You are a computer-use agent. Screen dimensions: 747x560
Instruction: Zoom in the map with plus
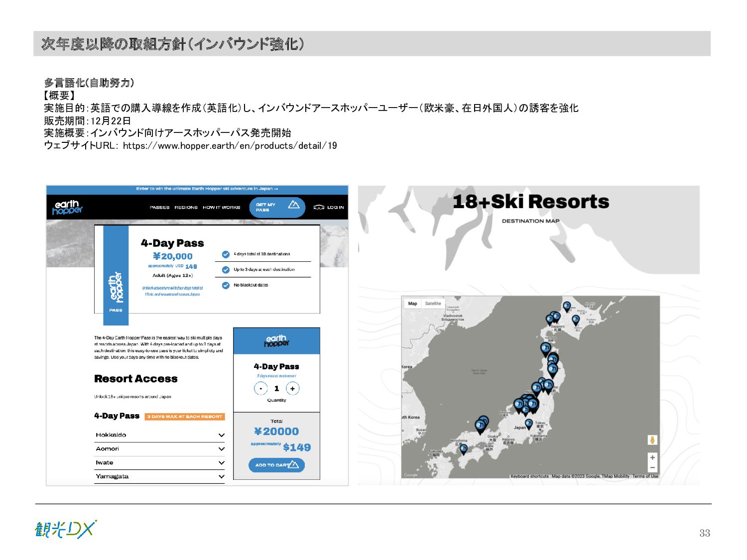[x=652, y=457]
